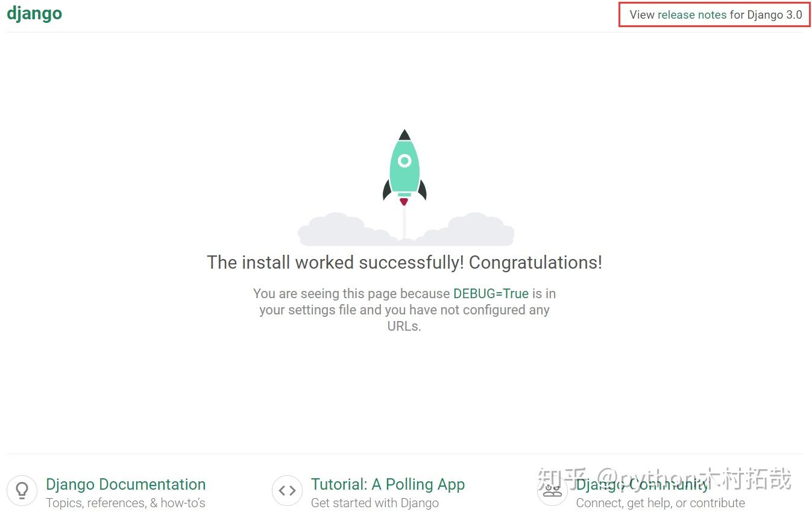Open the release notes link
This screenshot has height=515, width=812.
[692, 15]
